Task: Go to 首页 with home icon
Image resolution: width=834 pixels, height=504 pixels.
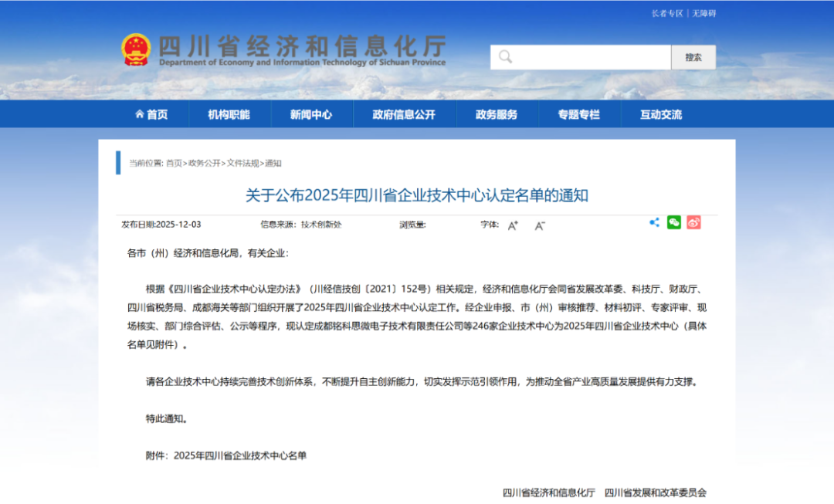Action: click(x=151, y=114)
